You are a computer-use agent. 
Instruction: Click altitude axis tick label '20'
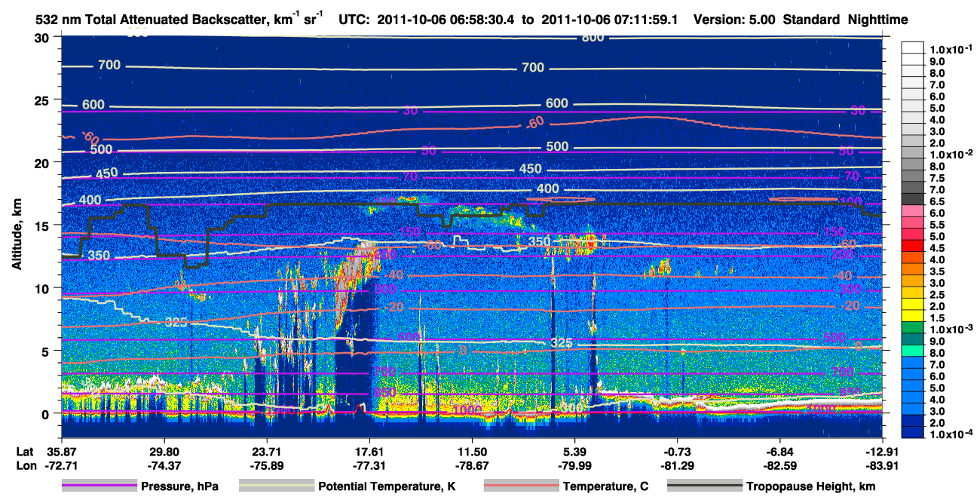[x=44, y=163]
